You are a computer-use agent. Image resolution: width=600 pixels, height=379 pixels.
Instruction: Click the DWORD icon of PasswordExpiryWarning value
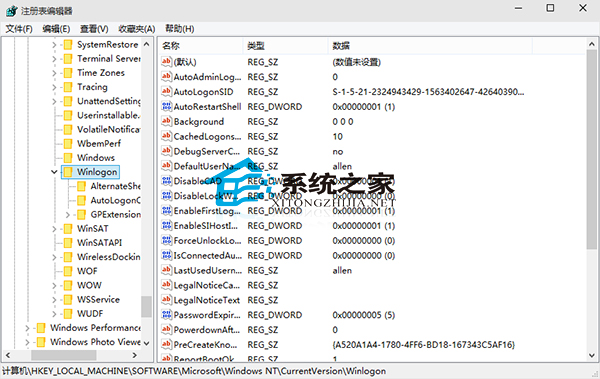point(166,315)
